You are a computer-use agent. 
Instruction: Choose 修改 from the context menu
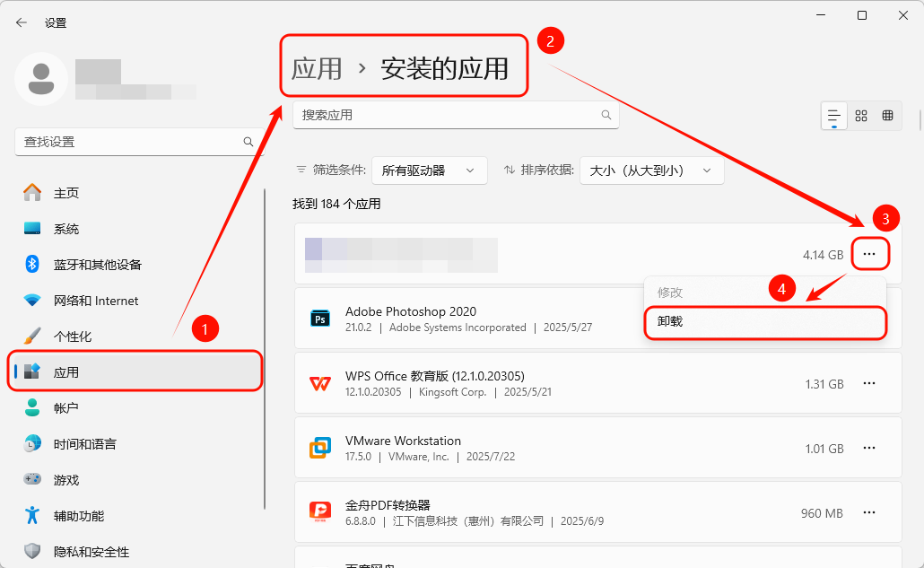click(765, 293)
